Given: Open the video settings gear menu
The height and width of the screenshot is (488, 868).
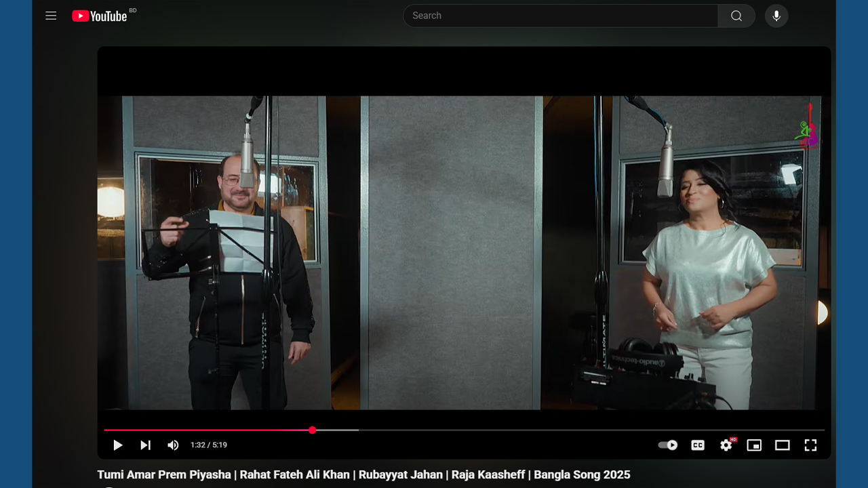Looking at the screenshot, I should (x=726, y=445).
